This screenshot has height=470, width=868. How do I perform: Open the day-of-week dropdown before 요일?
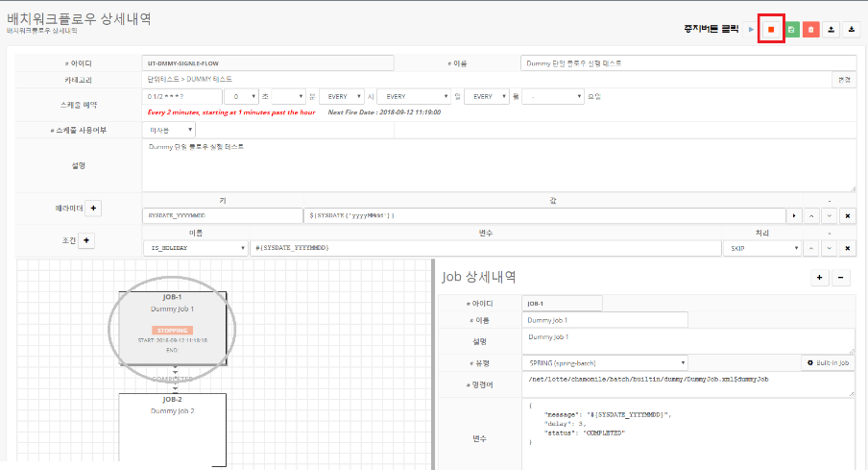553,96
